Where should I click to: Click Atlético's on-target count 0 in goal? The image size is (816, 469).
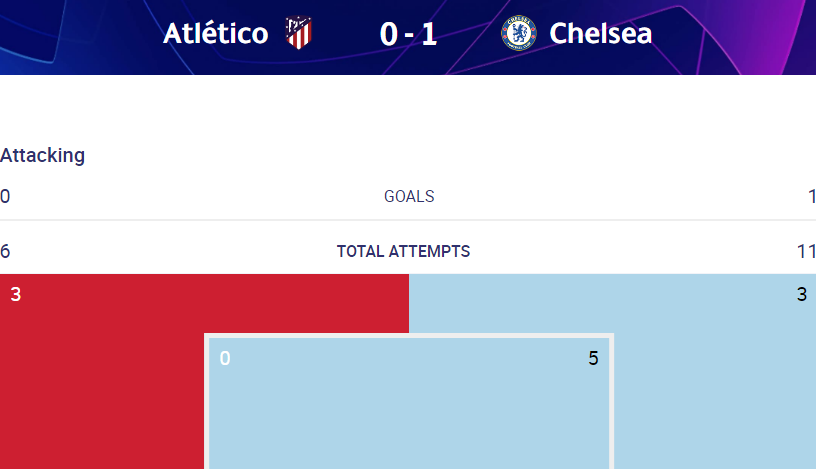click(x=225, y=358)
